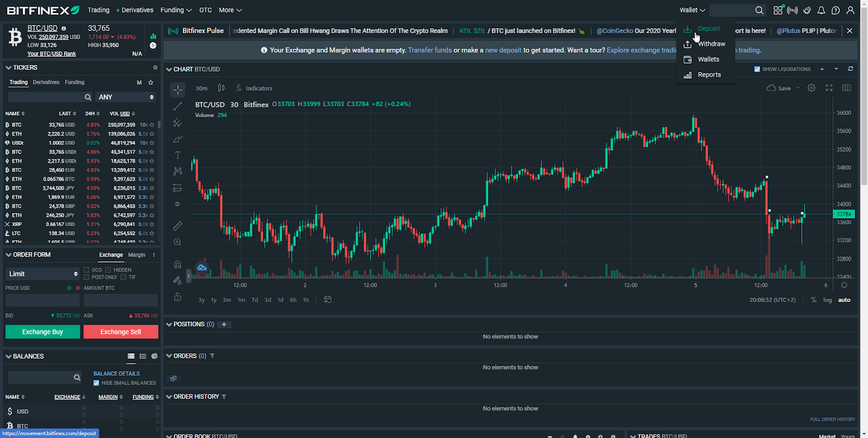868x438 pixels.
Task: Enable the TIF checkbox
Action: pos(124,277)
